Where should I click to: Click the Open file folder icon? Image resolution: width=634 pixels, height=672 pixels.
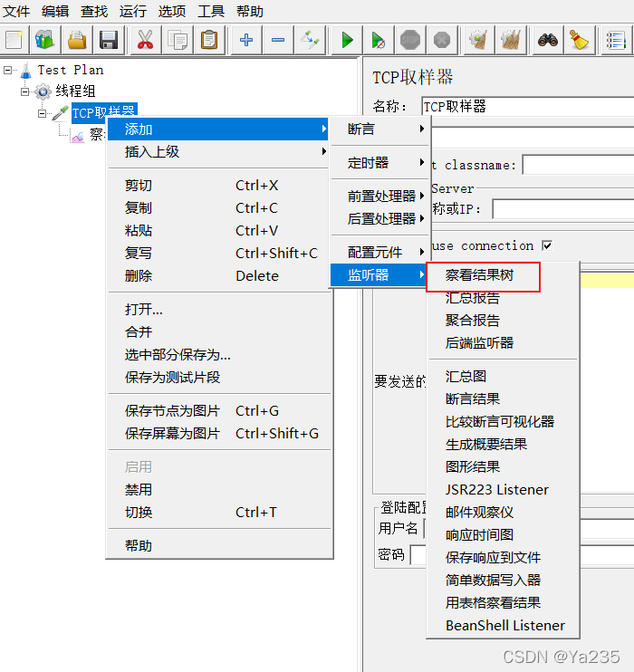click(x=77, y=40)
